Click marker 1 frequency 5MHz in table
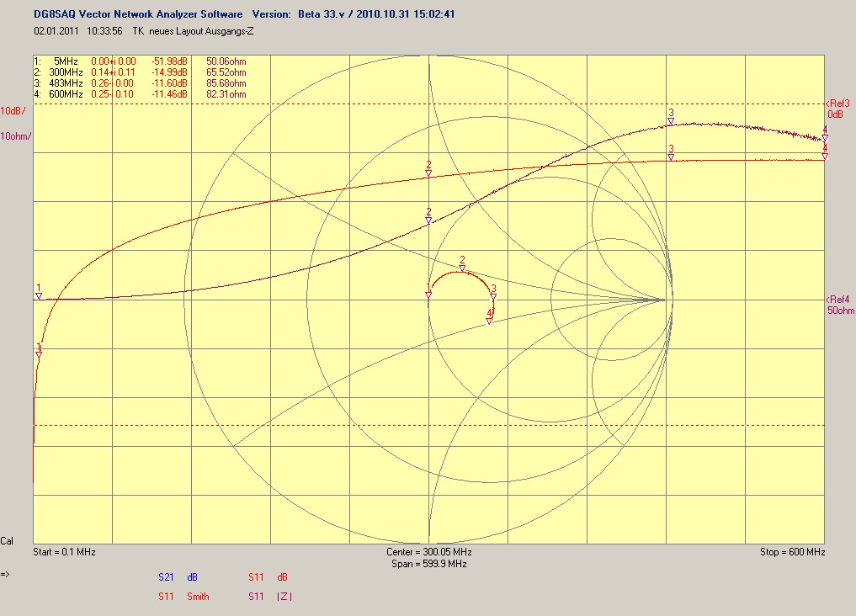Viewport: 856px width, 616px height. [66, 61]
